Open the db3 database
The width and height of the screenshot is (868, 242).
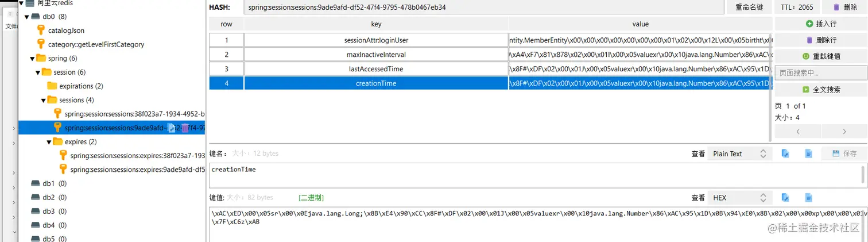coord(55,211)
